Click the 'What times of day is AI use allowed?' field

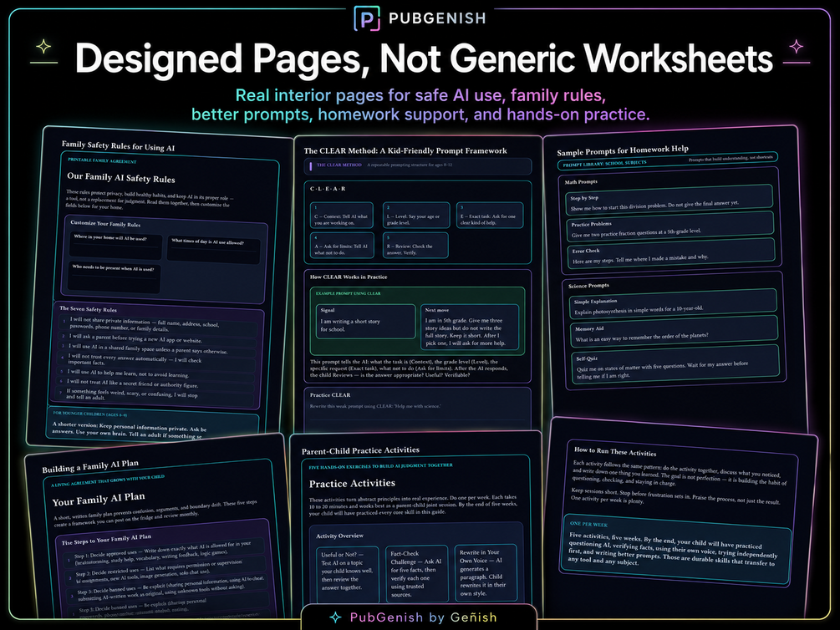214,249
